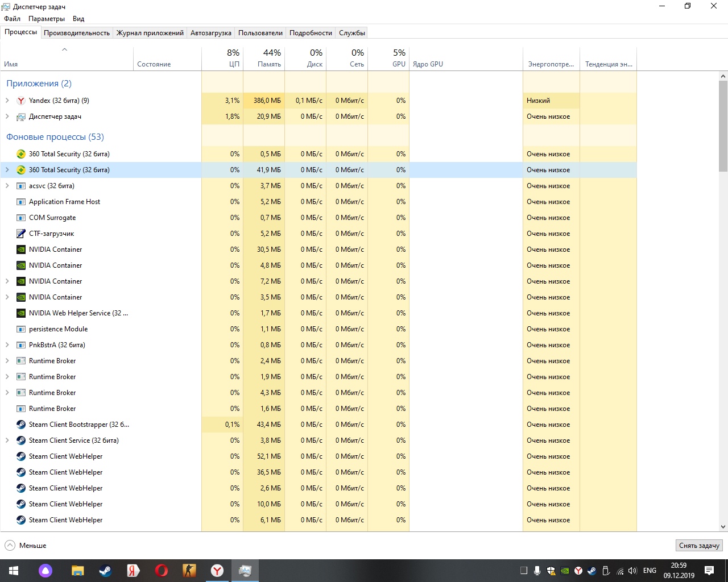Click the Yandex browser process icon
The image size is (728, 582).
coord(21,101)
